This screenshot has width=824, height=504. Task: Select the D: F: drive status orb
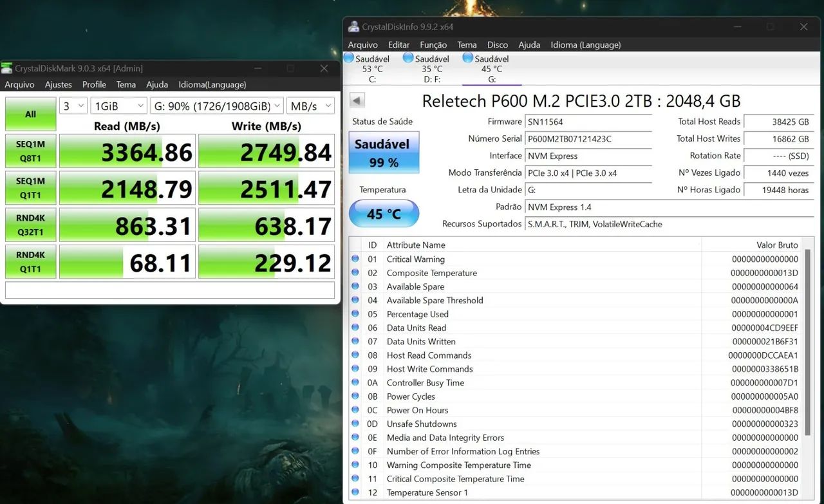408,58
